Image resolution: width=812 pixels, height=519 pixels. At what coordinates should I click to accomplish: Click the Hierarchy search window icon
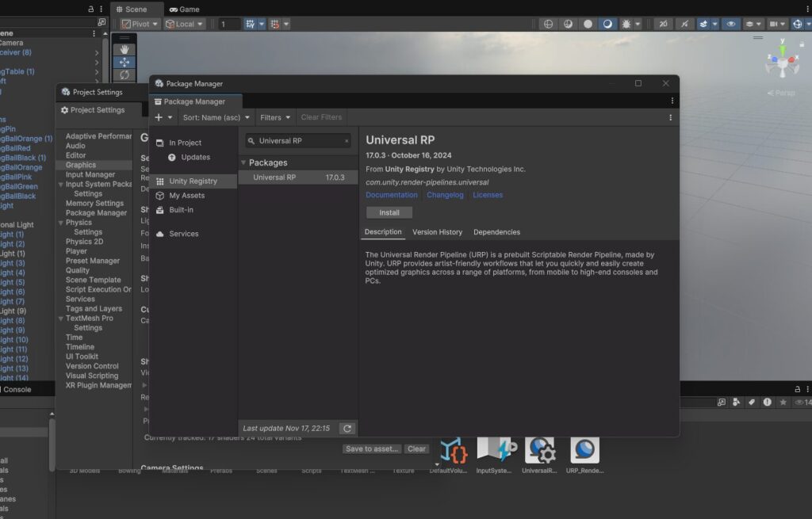click(101, 22)
